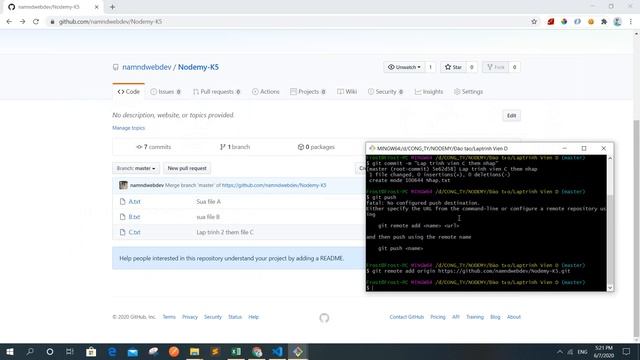View the 7 commits history
Viewport: 640px width, 360px height.
click(154, 147)
